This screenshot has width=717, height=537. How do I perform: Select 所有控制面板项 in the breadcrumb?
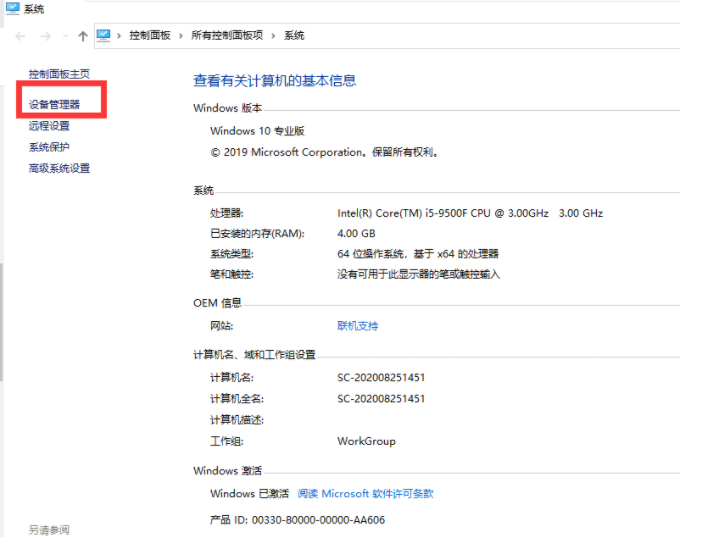coord(227,36)
